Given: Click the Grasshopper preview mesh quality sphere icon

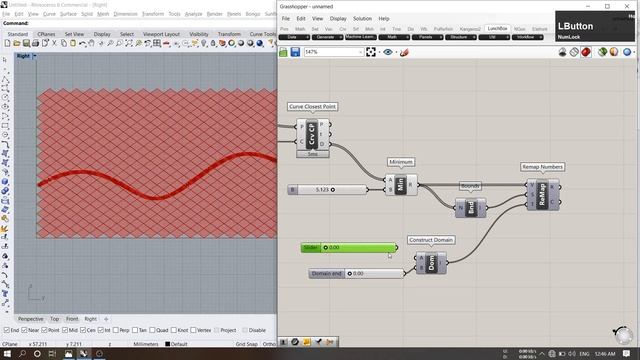Looking at the screenshot, I should 627,52.
